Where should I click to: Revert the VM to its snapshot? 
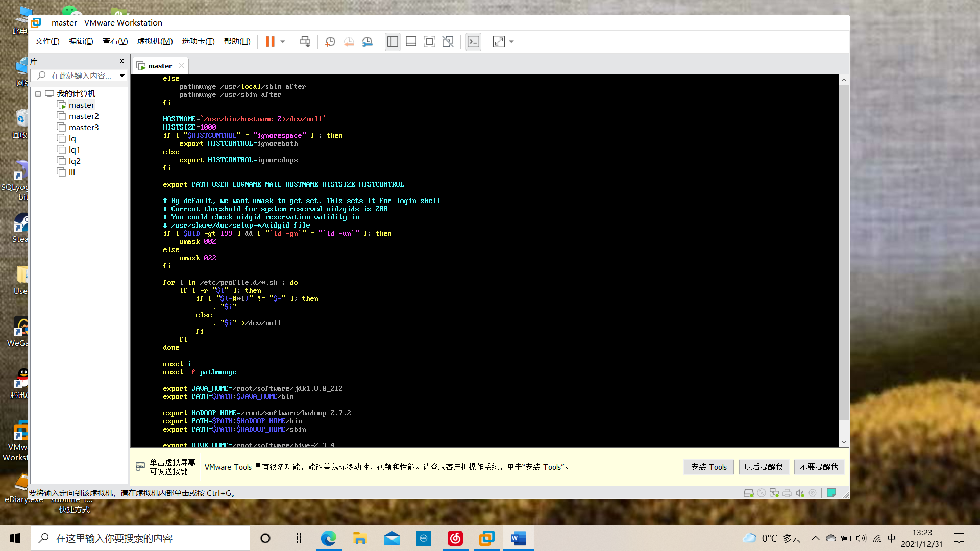click(349, 41)
